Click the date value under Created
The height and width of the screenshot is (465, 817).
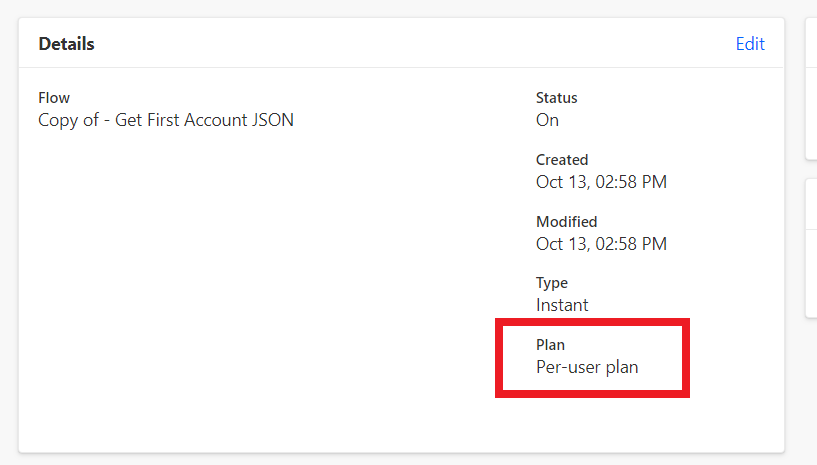(x=601, y=182)
